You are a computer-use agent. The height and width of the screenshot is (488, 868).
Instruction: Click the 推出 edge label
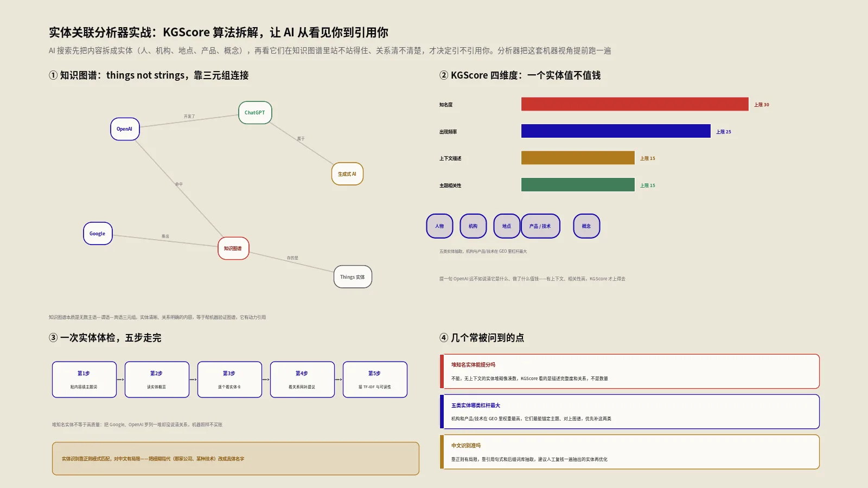point(165,236)
